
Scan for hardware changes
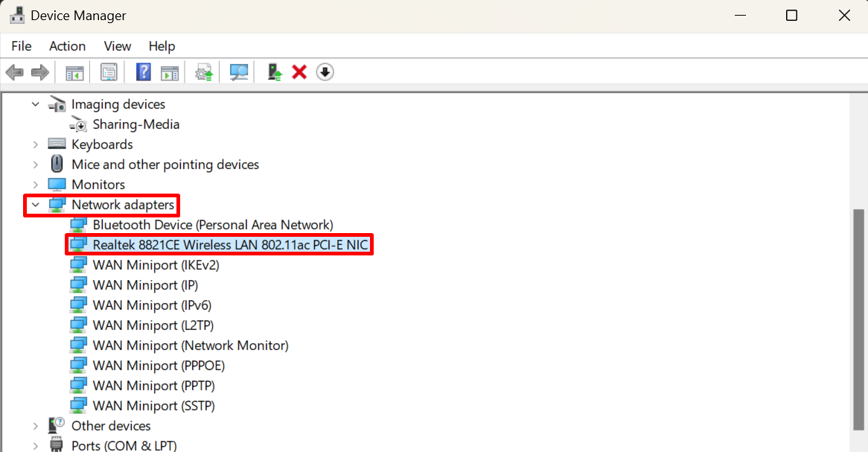[238, 71]
